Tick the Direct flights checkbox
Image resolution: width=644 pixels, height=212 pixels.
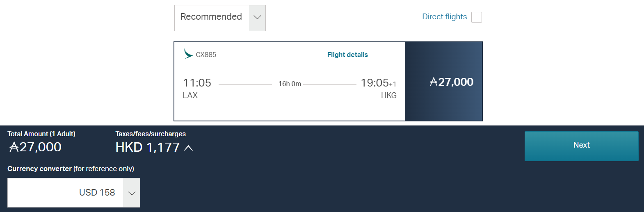tap(477, 17)
